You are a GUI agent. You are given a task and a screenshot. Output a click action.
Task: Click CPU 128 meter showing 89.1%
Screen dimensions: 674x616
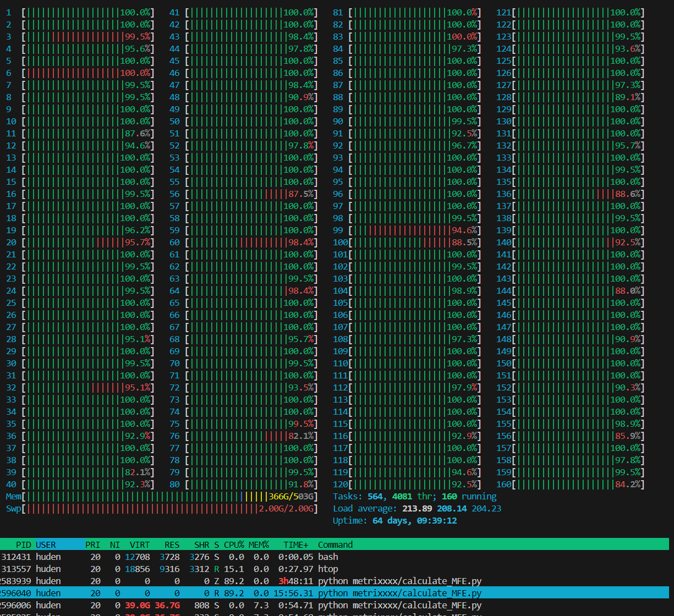click(571, 97)
